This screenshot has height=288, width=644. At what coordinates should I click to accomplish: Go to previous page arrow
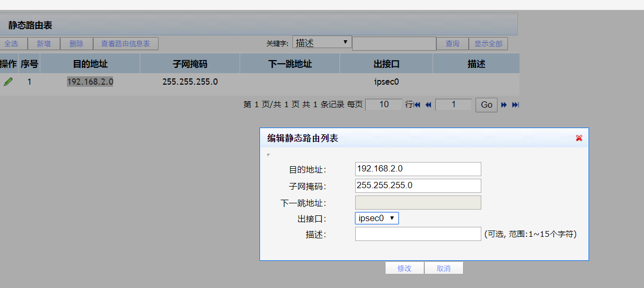coord(428,105)
